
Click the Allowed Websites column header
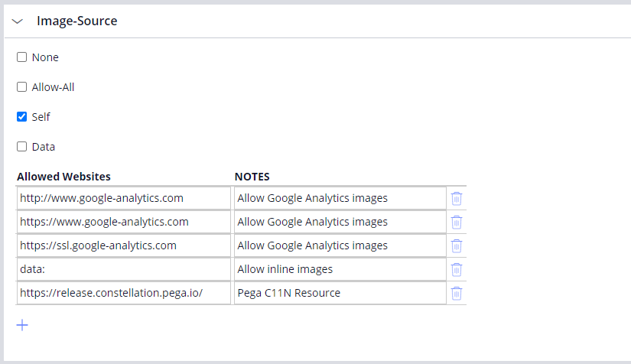[63, 177]
